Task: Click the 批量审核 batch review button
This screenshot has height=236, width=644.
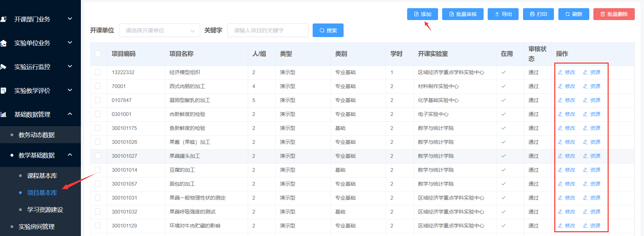Action: click(463, 14)
